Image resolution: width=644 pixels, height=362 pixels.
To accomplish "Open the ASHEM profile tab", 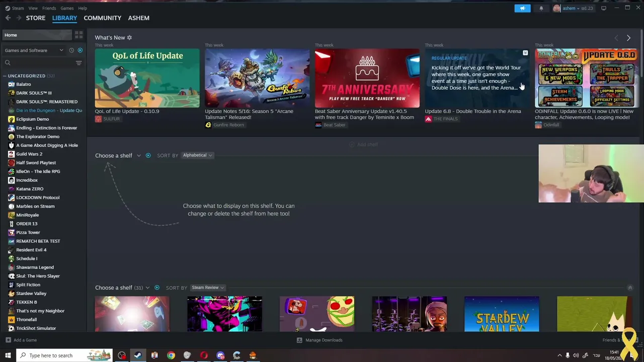I will pyautogui.click(x=139, y=18).
